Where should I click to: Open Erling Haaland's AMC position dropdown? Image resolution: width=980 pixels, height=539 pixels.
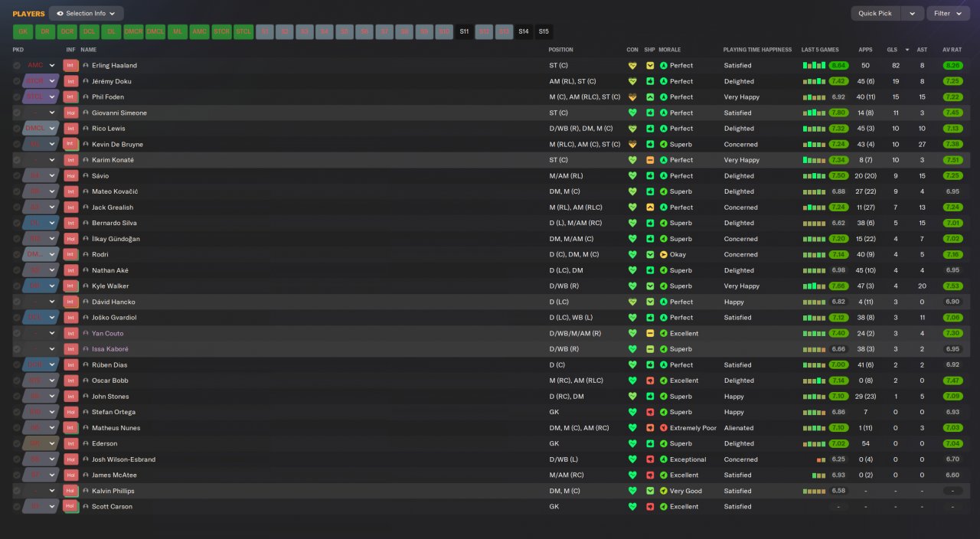(41, 66)
